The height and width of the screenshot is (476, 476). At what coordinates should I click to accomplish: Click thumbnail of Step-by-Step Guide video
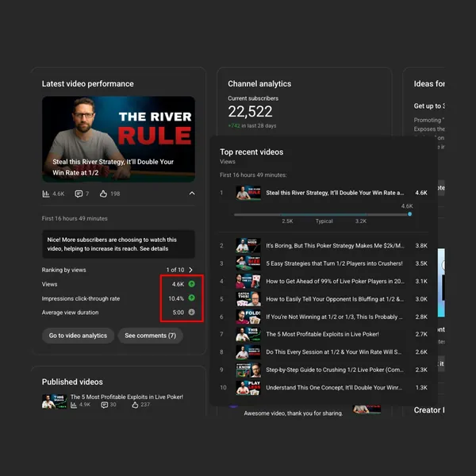click(x=248, y=370)
